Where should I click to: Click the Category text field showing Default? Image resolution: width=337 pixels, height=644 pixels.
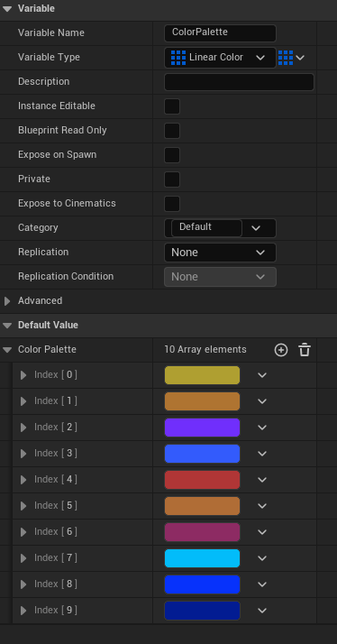[x=206, y=228]
